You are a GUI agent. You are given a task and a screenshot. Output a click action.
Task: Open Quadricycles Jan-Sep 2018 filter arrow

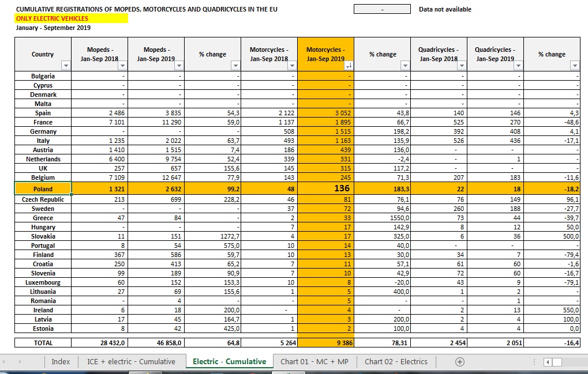click(x=462, y=66)
